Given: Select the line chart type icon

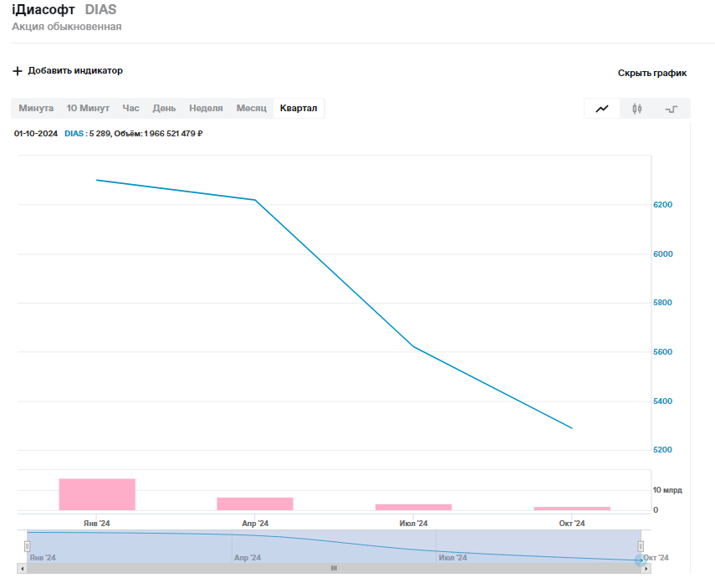Looking at the screenshot, I should point(602,109).
